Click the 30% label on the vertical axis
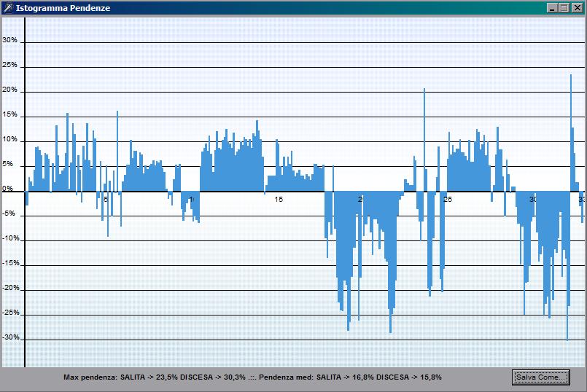 pos(9,41)
